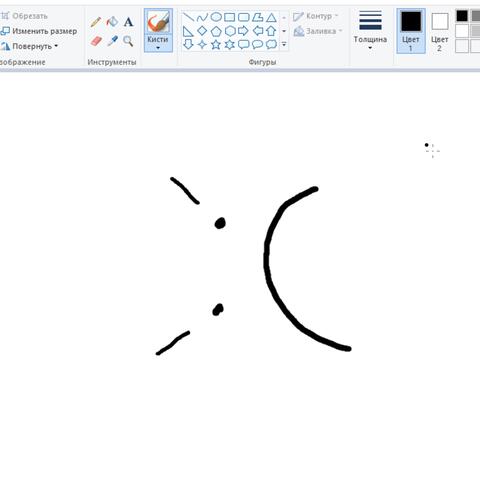Activate the Цвет 2 color selector
The width and height of the screenshot is (480, 480).
pos(439,32)
